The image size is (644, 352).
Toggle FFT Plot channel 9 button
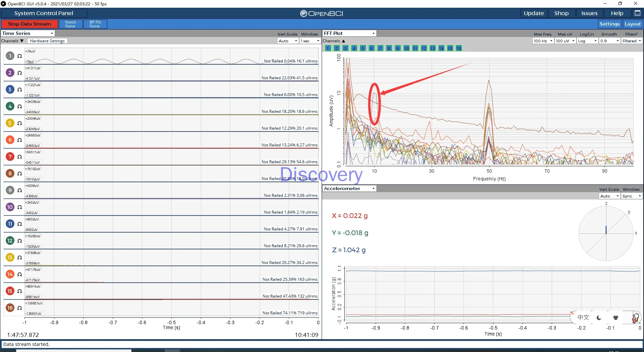pyautogui.click(x=397, y=48)
